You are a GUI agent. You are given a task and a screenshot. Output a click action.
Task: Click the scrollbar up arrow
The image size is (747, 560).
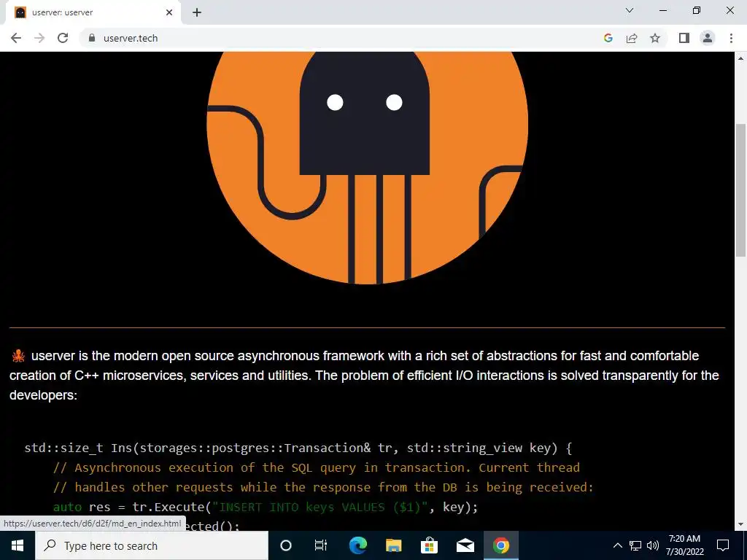(x=740, y=58)
